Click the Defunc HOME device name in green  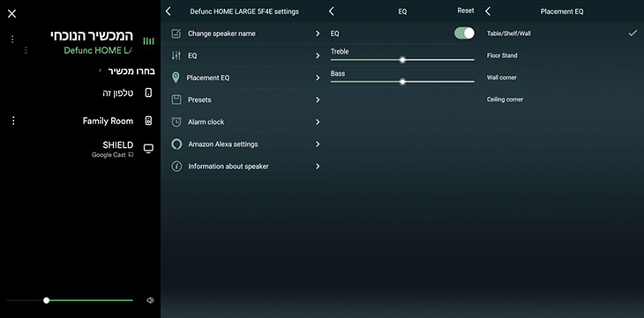[x=99, y=50]
